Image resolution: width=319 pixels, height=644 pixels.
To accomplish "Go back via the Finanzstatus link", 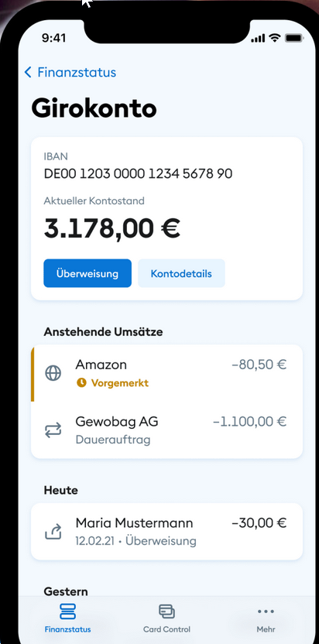I will 77,73.
